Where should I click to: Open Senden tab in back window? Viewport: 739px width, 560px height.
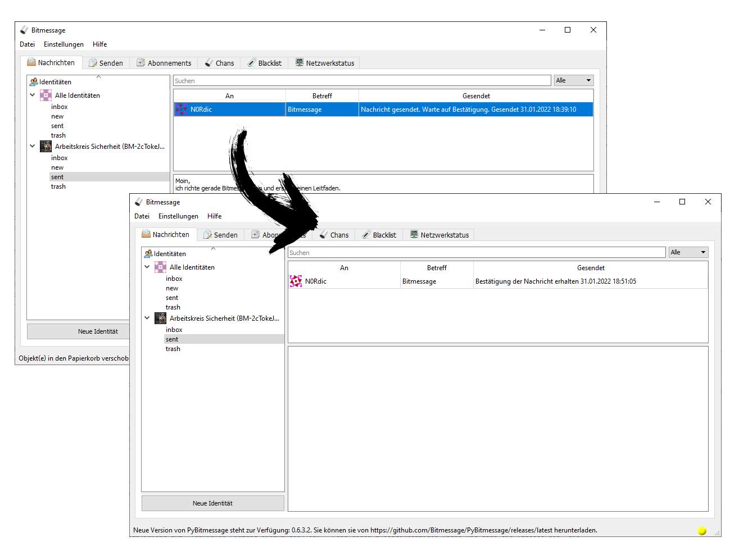106,63
